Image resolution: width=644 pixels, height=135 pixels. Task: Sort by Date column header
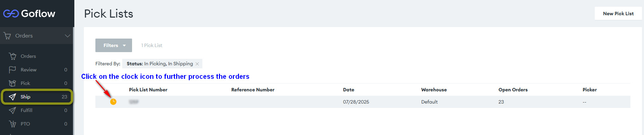point(349,90)
